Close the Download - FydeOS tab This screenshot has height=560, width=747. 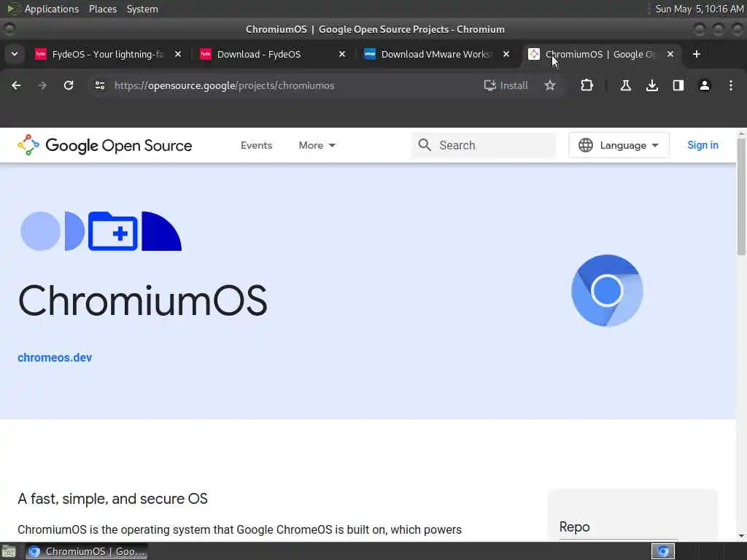point(341,54)
